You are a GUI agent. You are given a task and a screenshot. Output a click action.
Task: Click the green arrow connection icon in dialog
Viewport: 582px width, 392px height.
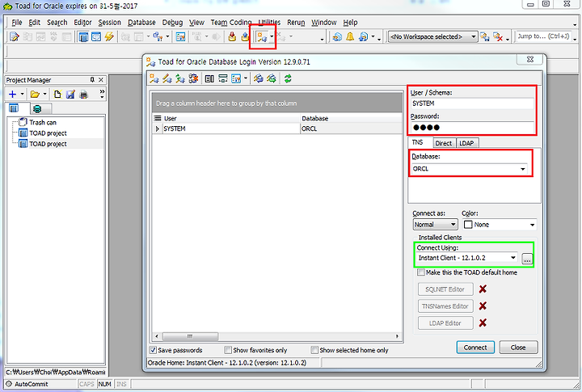pyautogui.click(x=180, y=78)
